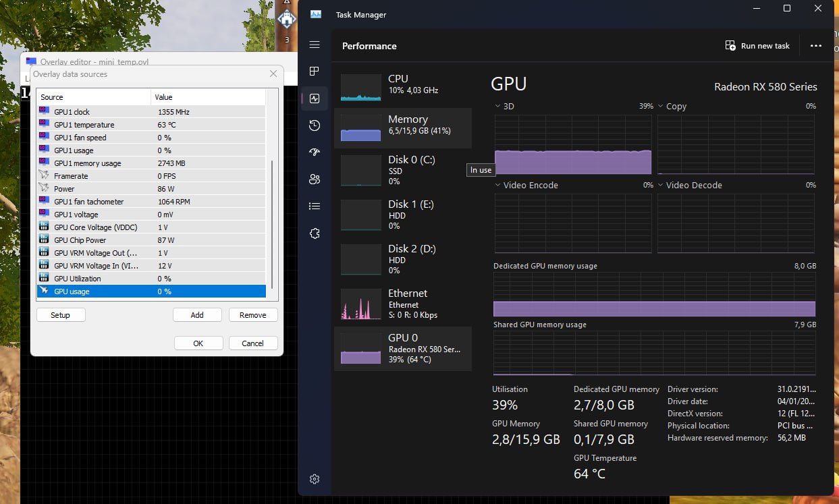Open the Video Decode graph dropdown
This screenshot has width=839, height=504.
tap(660, 184)
